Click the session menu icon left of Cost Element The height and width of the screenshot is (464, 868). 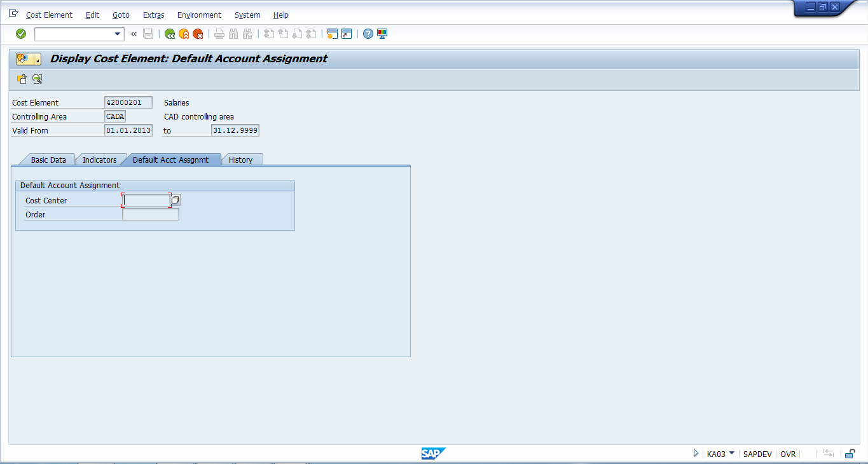point(13,13)
